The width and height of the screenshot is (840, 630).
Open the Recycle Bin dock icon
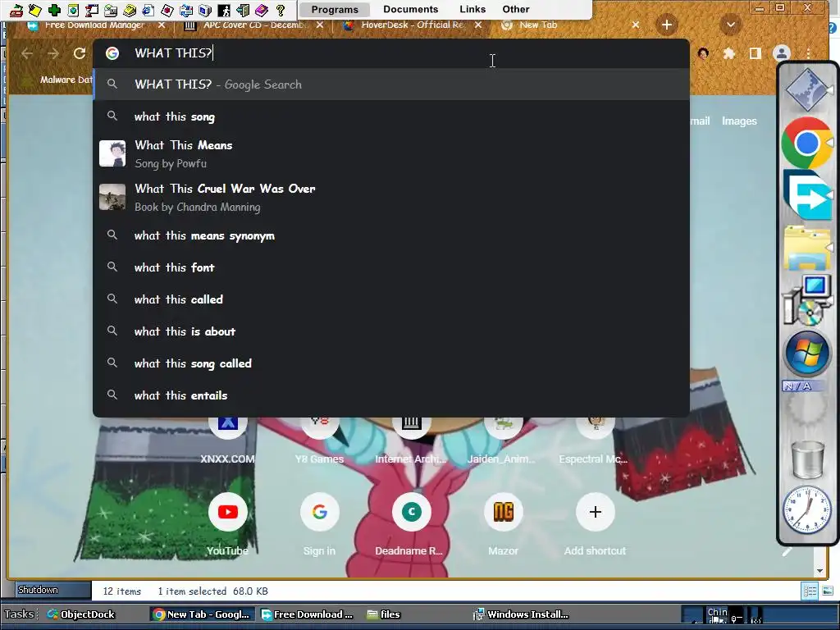coord(807,459)
